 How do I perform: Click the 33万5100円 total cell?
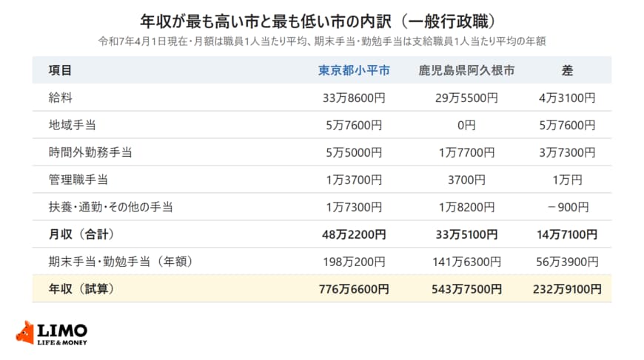466,234
